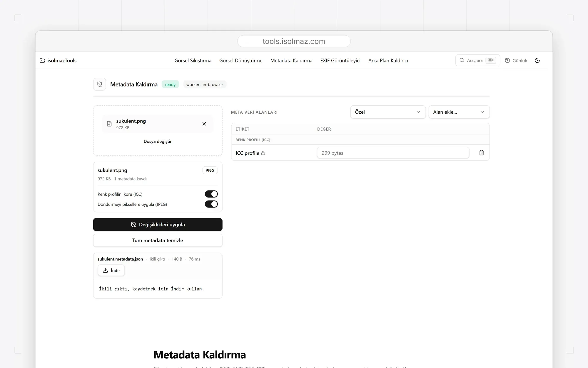Click sukulent.metadata.json output filename
The width and height of the screenshot is (588, 368).
(x=120, y=259)
